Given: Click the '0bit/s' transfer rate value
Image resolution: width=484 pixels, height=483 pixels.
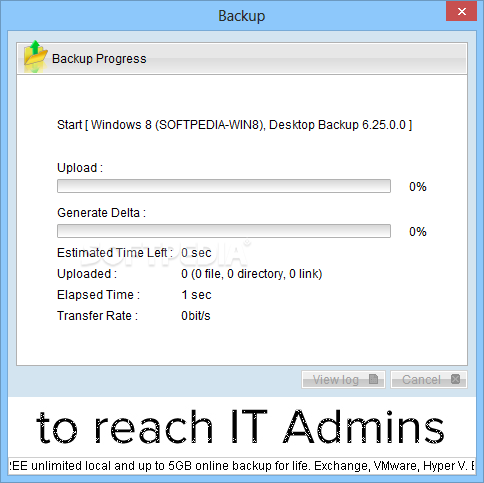Looking at the screenshot, I should click(x=196, y=316).
